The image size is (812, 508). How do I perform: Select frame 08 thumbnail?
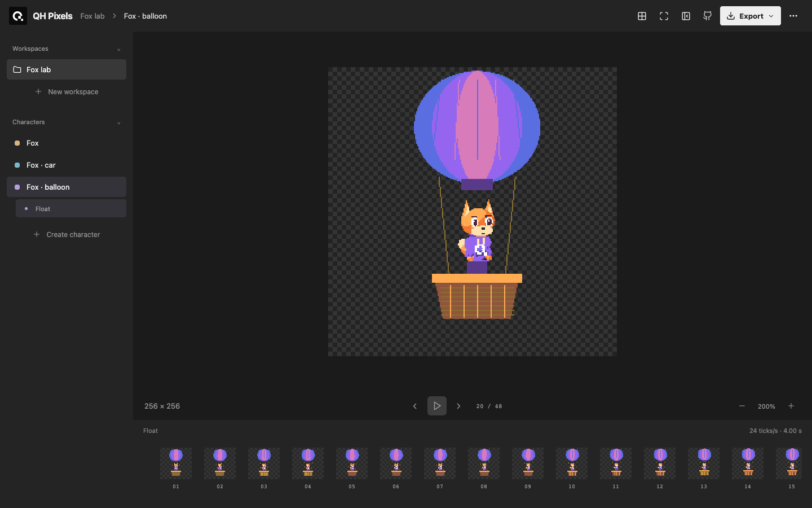pos(484,463)
